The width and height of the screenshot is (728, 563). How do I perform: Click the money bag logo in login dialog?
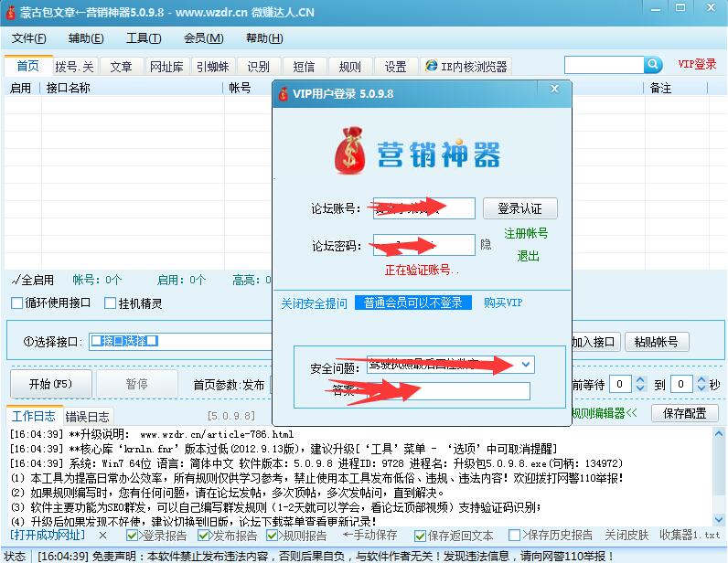(349, 151)
